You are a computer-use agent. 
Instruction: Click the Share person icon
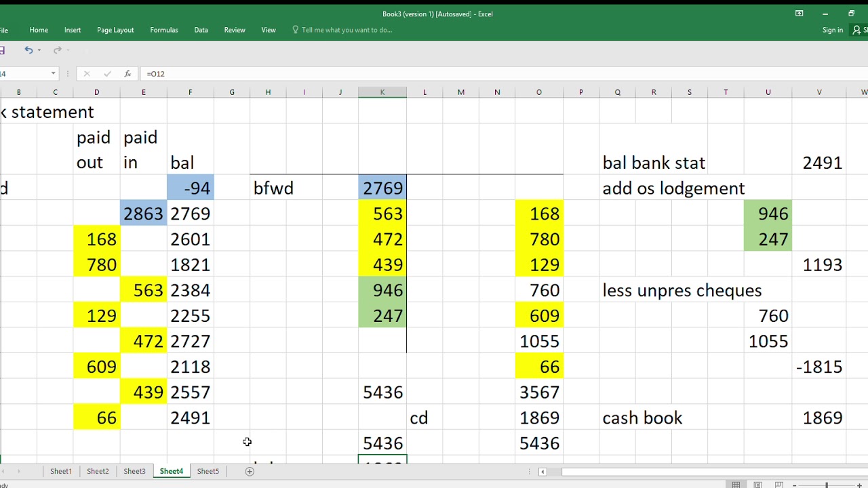[857, 30]
